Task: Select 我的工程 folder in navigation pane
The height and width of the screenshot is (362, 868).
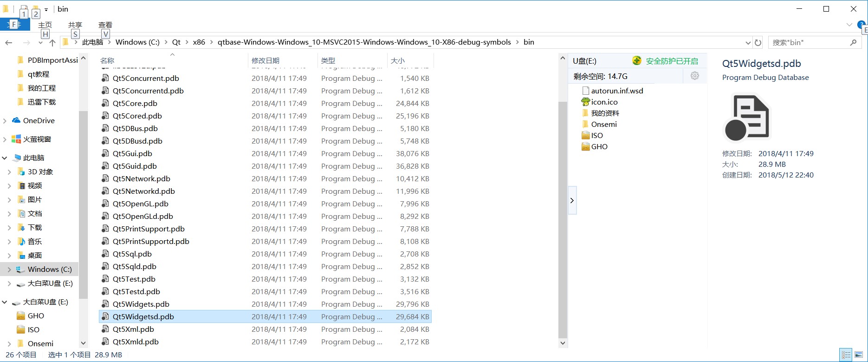Action: [x=41, y=88]
